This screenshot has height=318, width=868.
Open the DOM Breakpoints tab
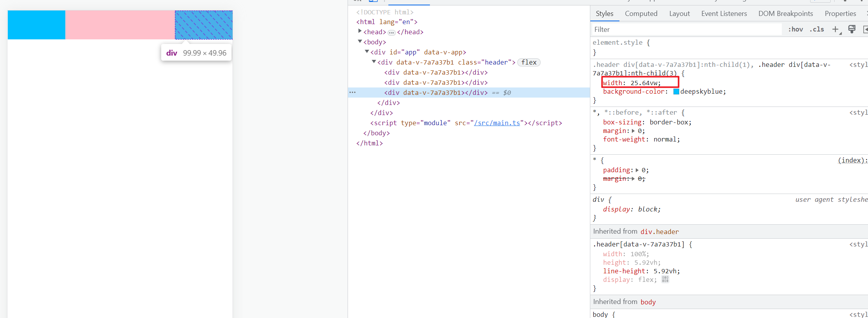pos(785,14)
